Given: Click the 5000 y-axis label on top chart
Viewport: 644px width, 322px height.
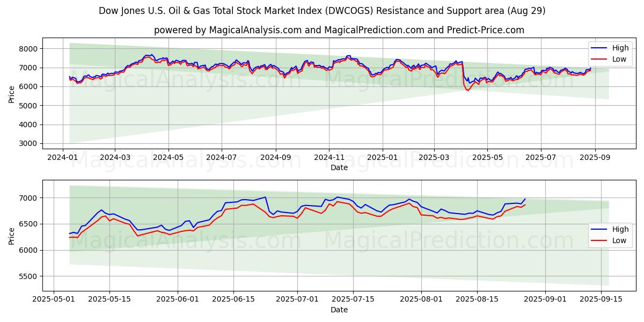Looking at the screenshot, I should [28, 106].
